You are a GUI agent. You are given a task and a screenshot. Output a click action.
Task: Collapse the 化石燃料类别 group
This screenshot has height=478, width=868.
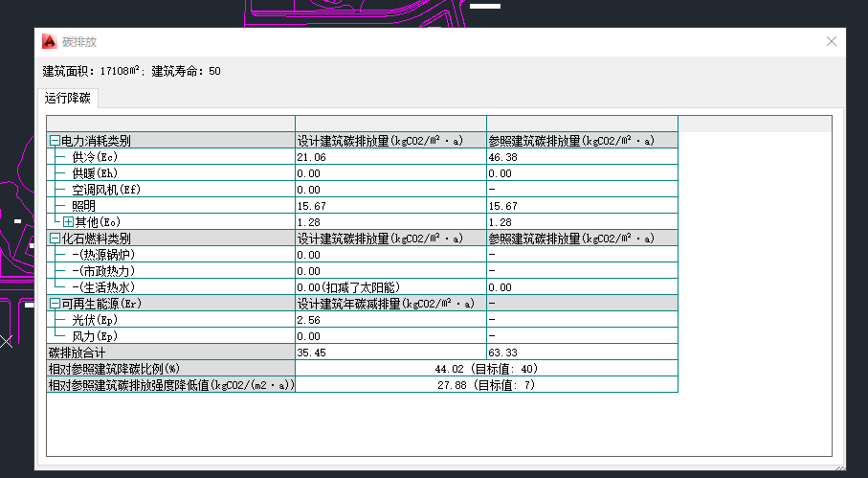click(x=55, y=239)
